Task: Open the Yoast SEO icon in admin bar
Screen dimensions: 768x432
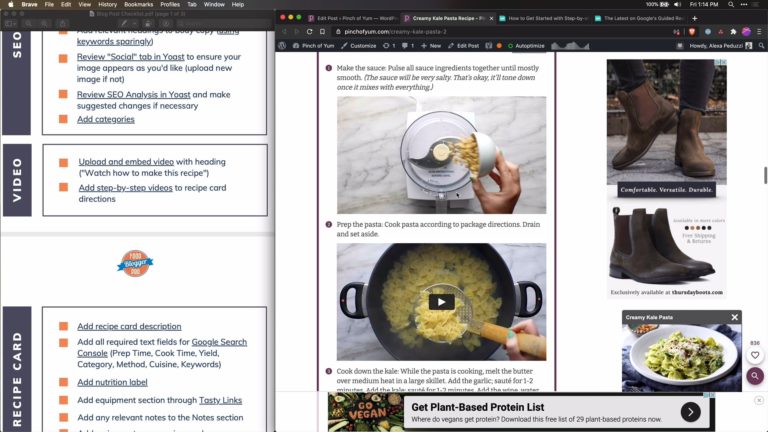Action: click(488, 46)
